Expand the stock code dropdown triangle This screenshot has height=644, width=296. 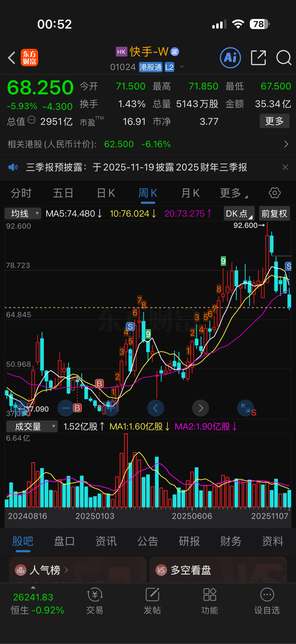(182, 67)
